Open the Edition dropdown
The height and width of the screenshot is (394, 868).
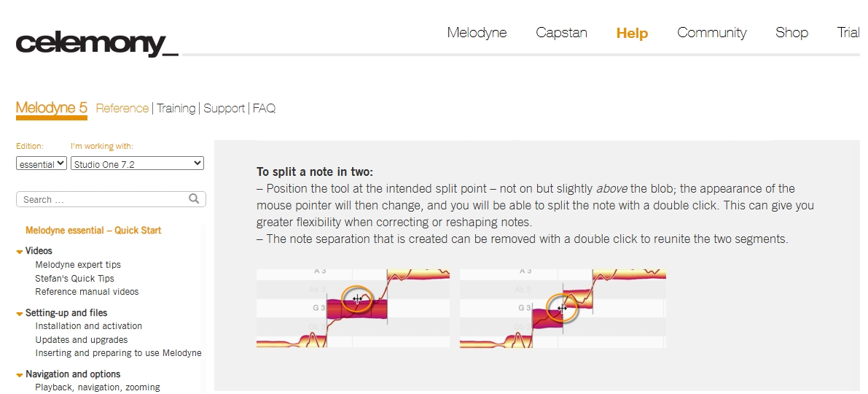(42, 163)
